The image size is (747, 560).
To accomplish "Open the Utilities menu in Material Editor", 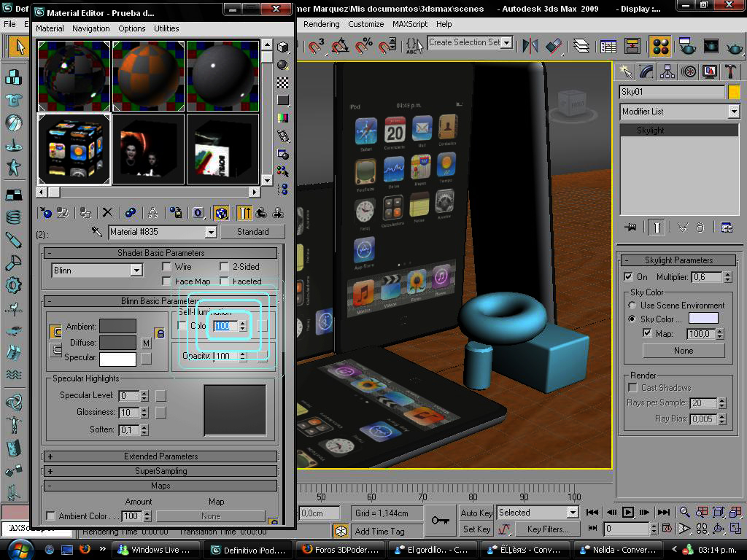I will [166, 28].
